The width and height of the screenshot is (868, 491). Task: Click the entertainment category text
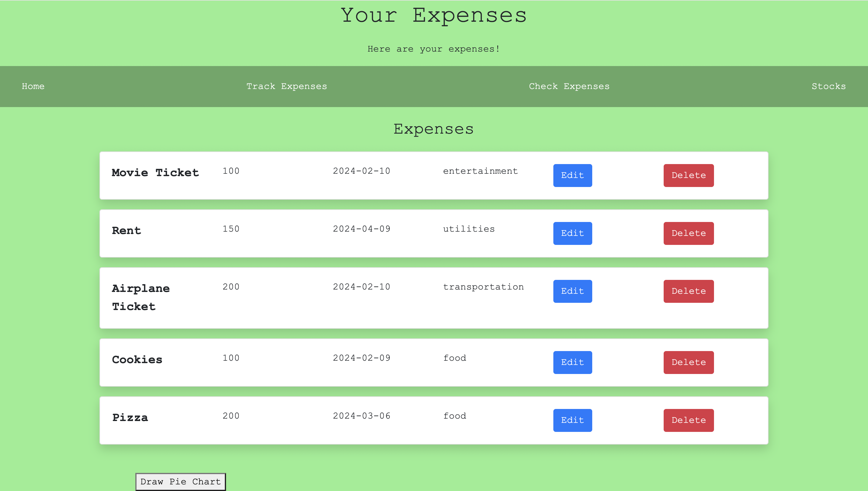[x=480, y=171]
